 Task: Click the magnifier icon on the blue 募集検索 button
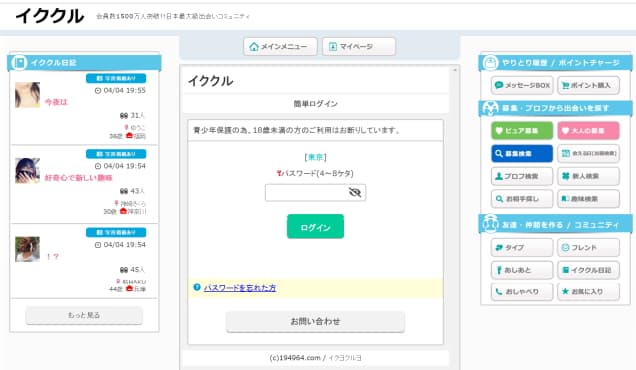coord(499,153)
